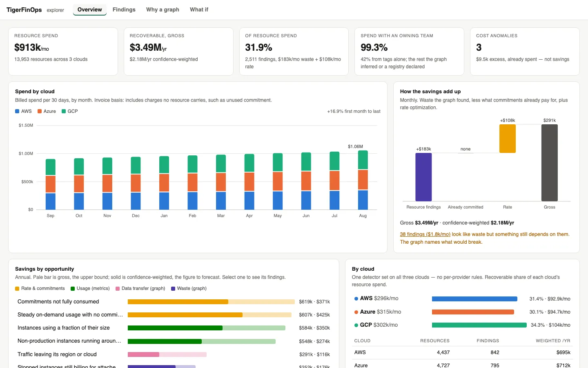
Task: Select Steady on-demand usage with no commitment row
Action: coord(174,315)
